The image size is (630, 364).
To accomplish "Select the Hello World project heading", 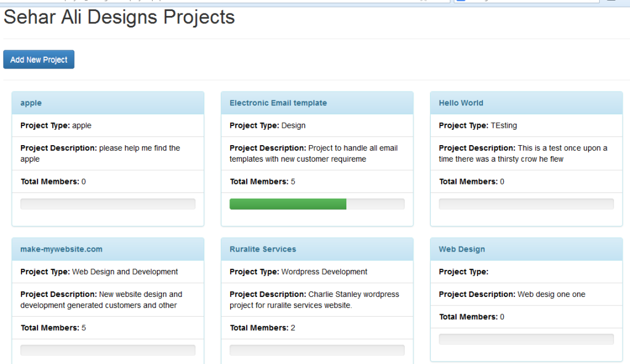I will 461,103.
